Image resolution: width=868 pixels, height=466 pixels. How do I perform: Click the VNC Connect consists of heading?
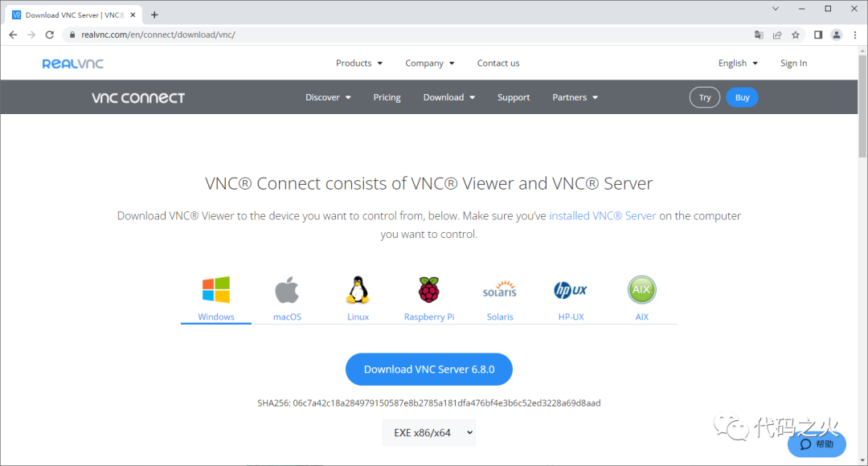click(x=429, y=183)
